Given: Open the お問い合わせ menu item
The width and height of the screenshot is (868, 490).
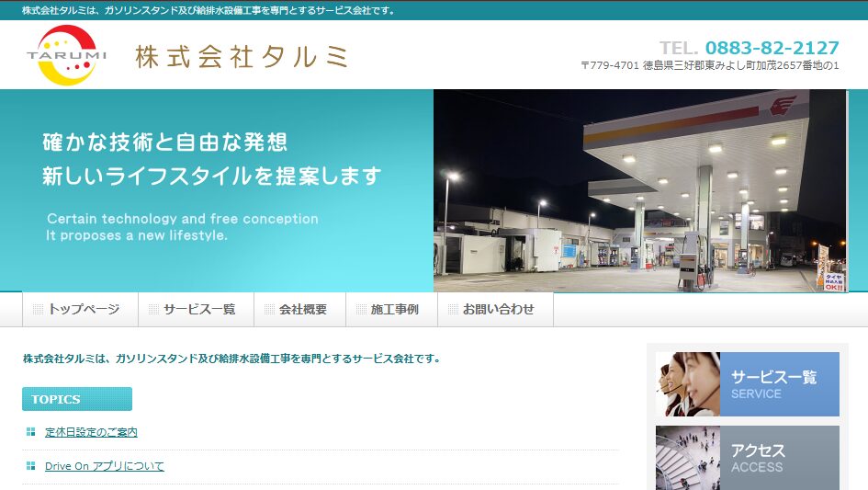Looking at the screenshot, I should pyautogui.click(x=495, y=309).
